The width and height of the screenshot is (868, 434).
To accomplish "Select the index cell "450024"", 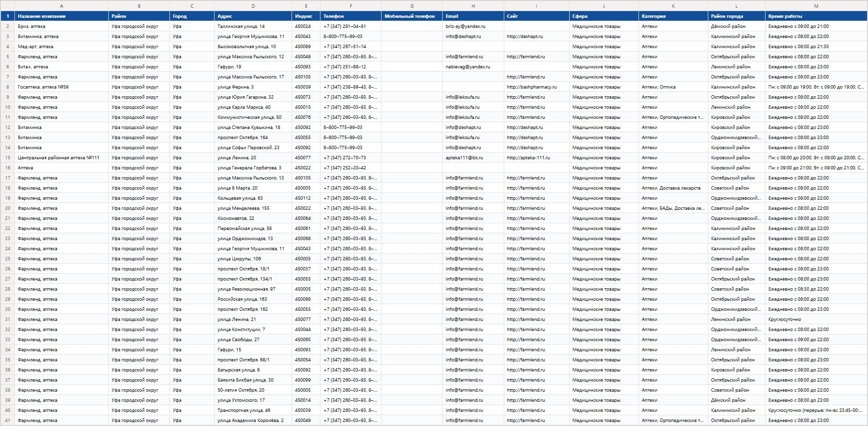I will click(306, 26).
